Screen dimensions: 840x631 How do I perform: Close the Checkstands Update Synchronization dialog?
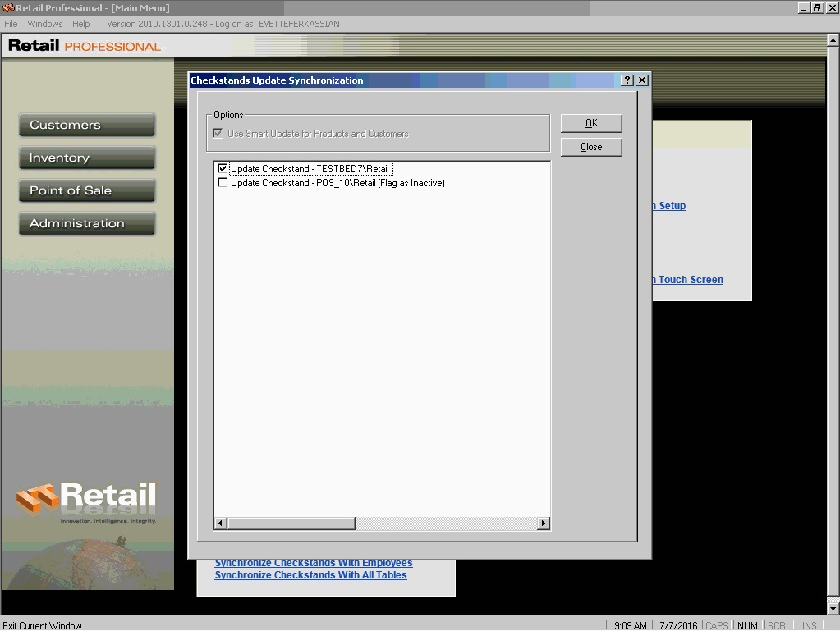click(x=642, y=80)
